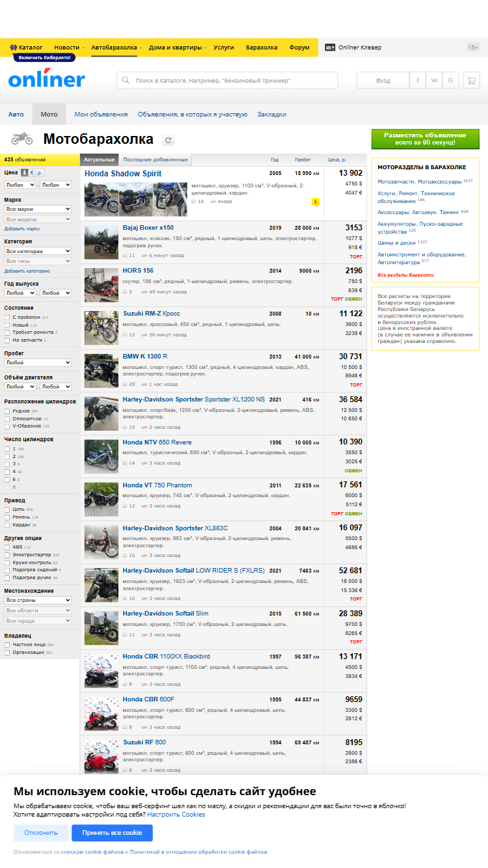The height and width of the screenshot is (868, 488).
Task: Open the Все марки brand dropdown
Action: click(38, 209)
